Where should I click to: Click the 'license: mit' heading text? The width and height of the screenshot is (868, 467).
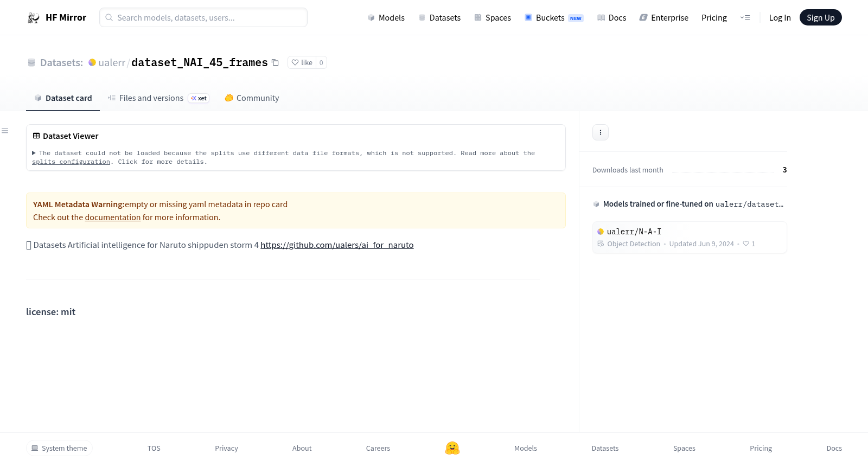(51, 312)
